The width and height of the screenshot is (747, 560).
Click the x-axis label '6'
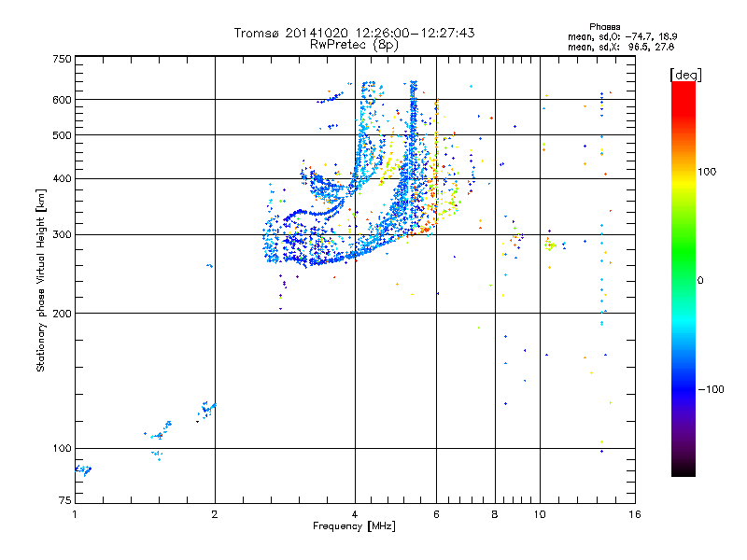436,514
